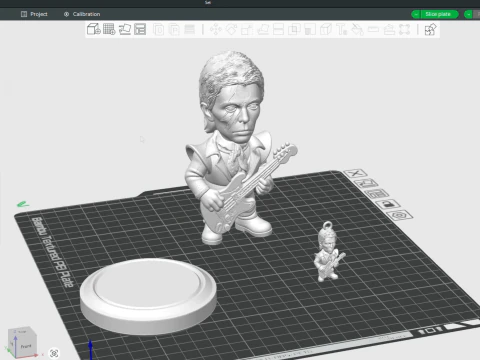Click the Add plate grid icon
The height and width of the screenshot is (360, 480).
coord(109,29)
